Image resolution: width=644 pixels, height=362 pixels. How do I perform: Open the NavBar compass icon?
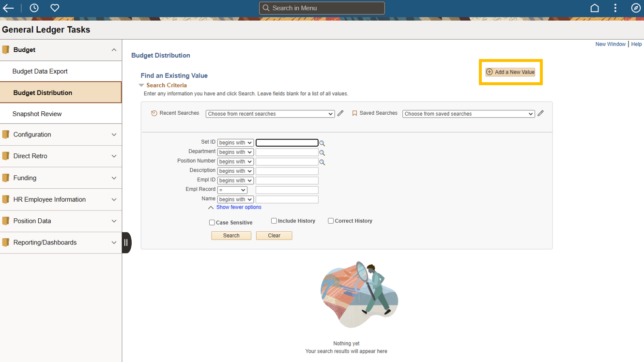[x=636, y=8]
